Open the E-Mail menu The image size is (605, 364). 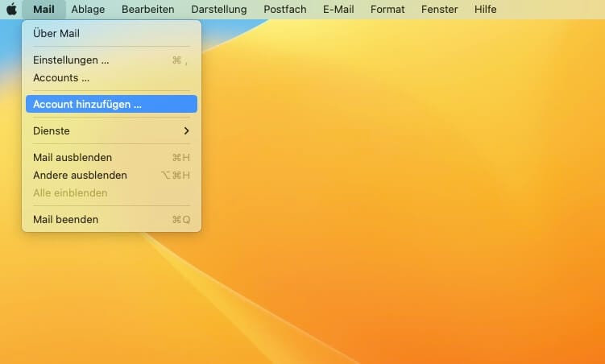pyautogui.click(x=340, y=10)
